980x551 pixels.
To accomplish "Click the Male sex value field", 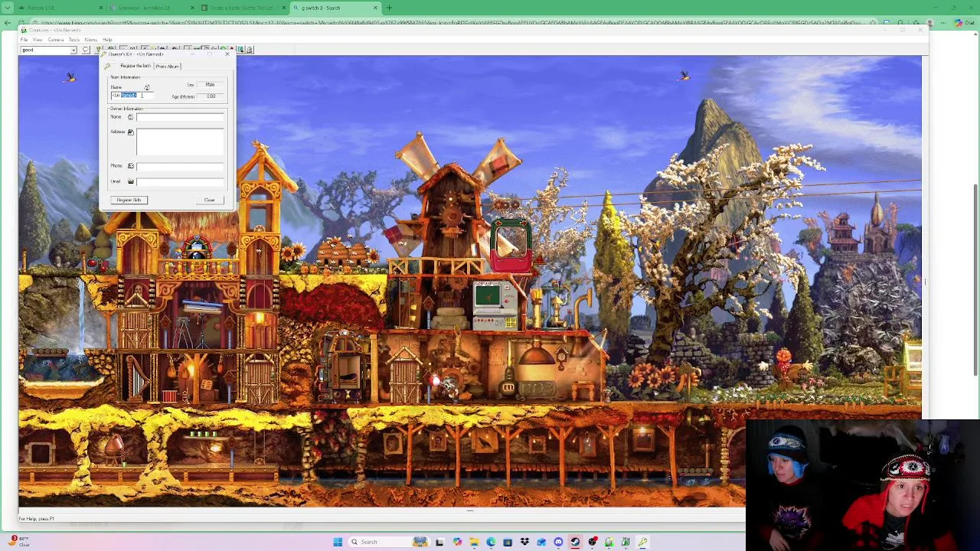I will click(x=211, y=84).
